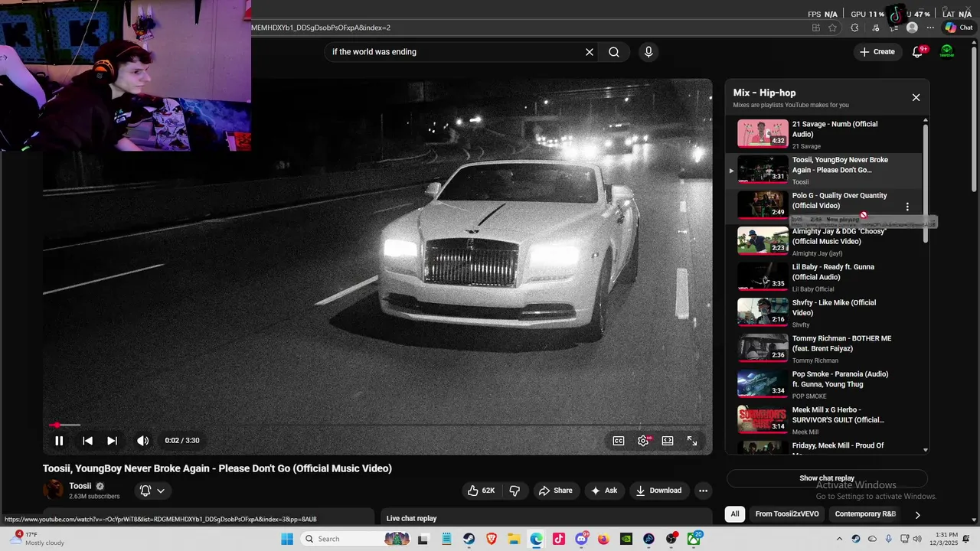Start voice search with microphone

click(648, 52)
